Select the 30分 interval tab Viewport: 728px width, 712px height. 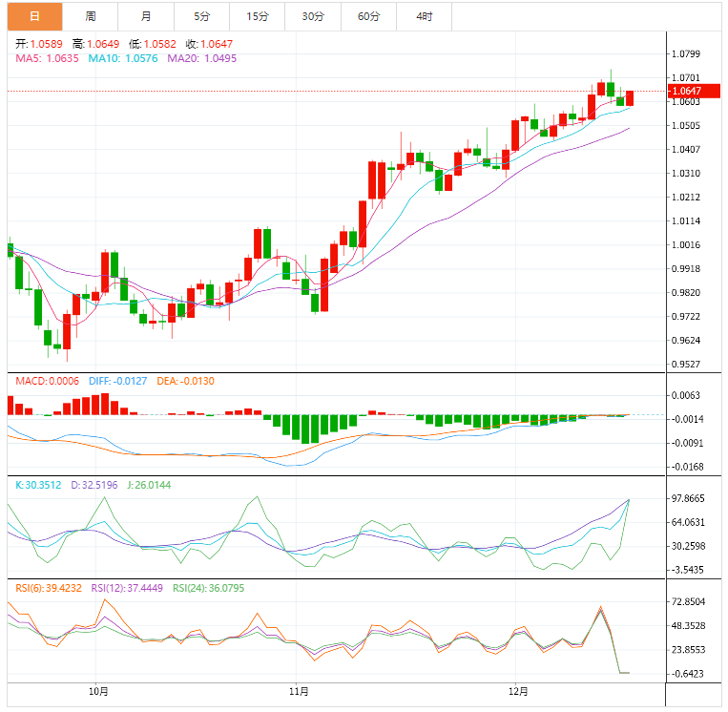pos(312,16)
